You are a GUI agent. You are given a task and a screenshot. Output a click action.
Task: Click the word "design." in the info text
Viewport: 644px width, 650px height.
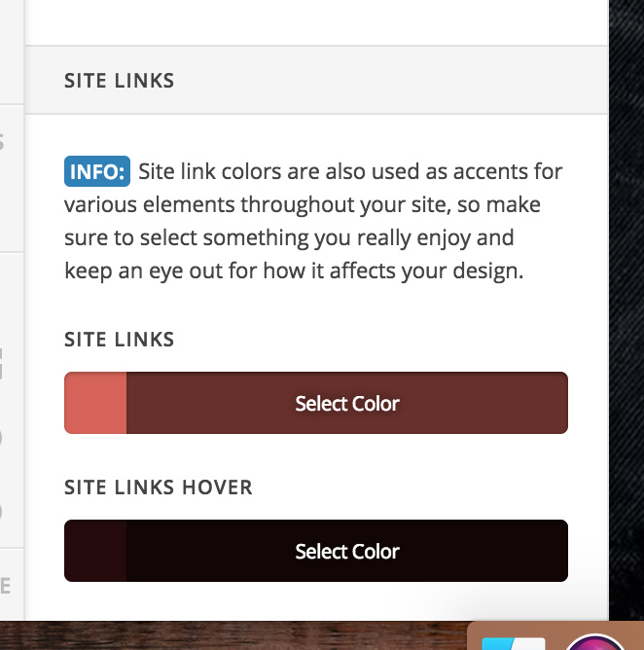pyautogui.click(x=487, y=271)
